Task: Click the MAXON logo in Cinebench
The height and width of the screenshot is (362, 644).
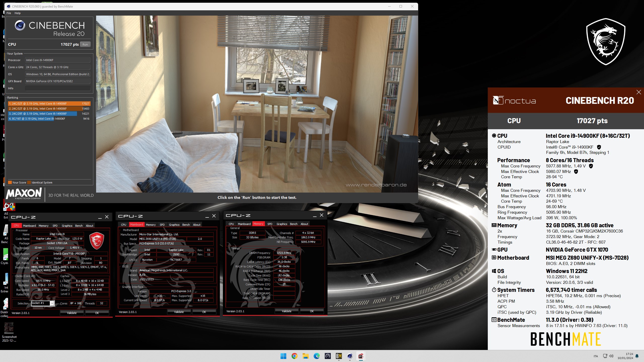Action: coord(24,194)
